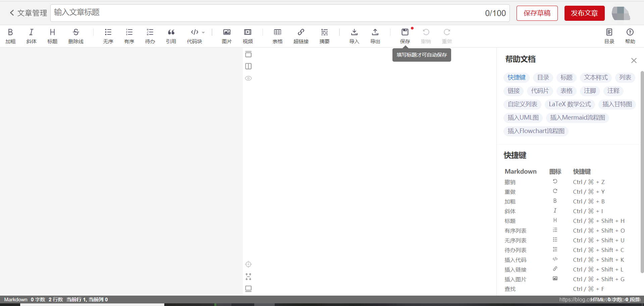Click the help panel vertical scrollbar
The image size is (644, 306).
coord(642,172)
